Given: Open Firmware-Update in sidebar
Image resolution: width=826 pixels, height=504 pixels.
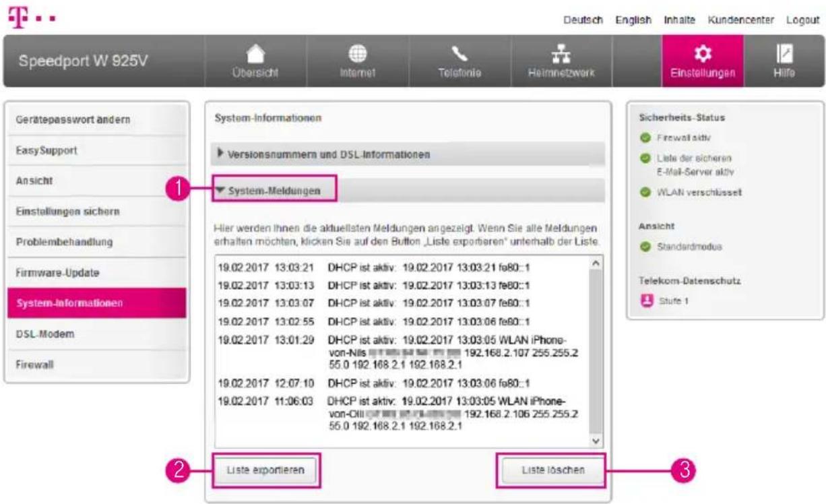Looking at the screenshot, I should coord(96,273).
